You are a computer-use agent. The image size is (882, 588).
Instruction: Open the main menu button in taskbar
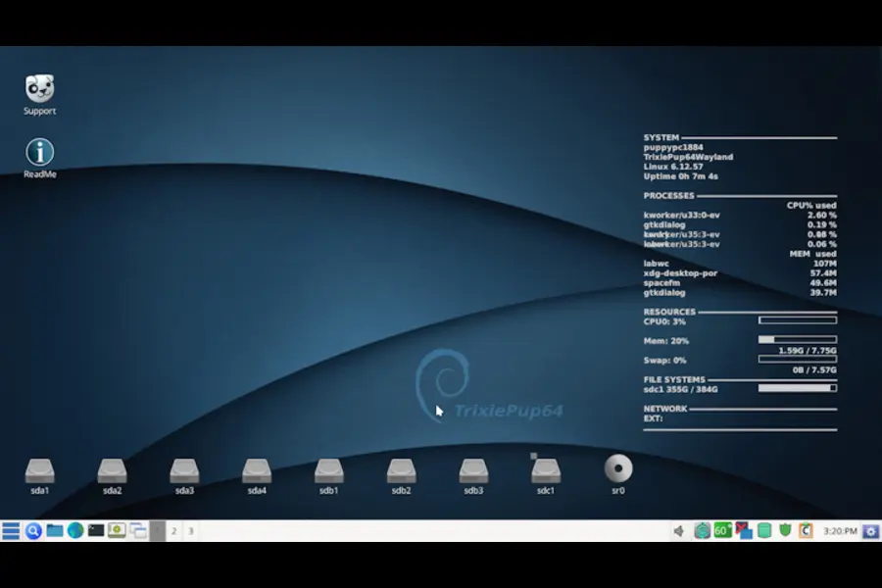coord(11,530)
